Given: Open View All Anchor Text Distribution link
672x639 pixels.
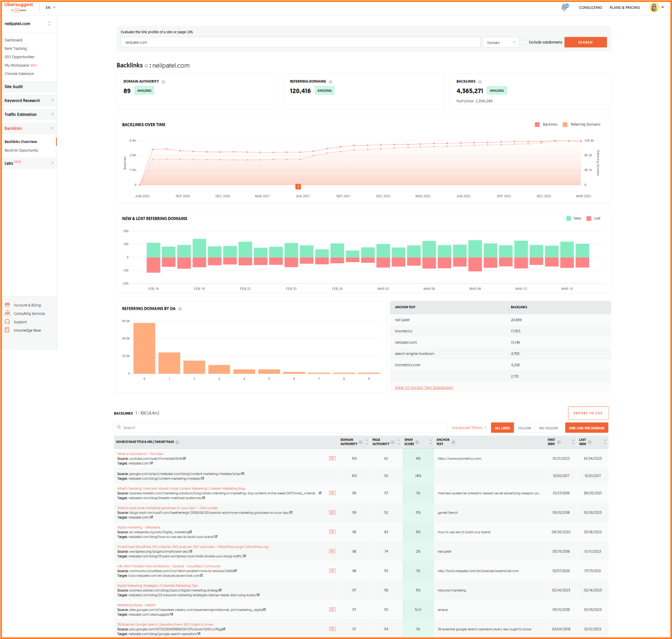Looking at the screenshot, I should (424, 388).
